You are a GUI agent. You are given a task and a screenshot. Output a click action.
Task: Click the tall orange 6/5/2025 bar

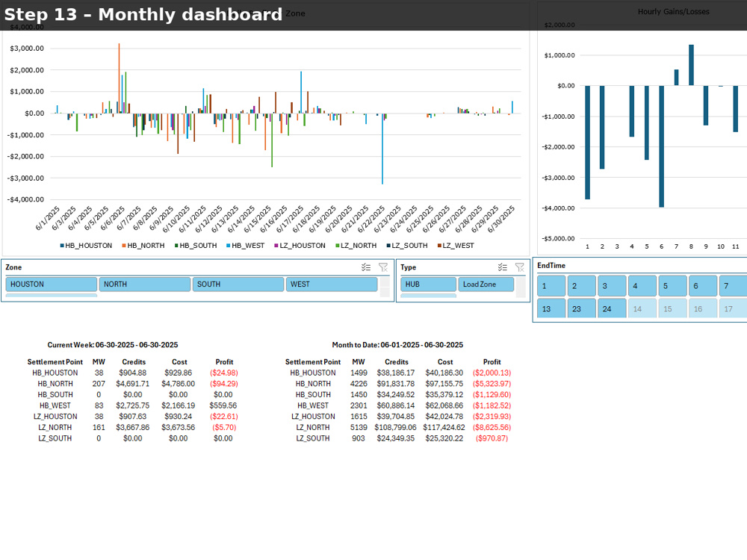click(x=119, y=78)
